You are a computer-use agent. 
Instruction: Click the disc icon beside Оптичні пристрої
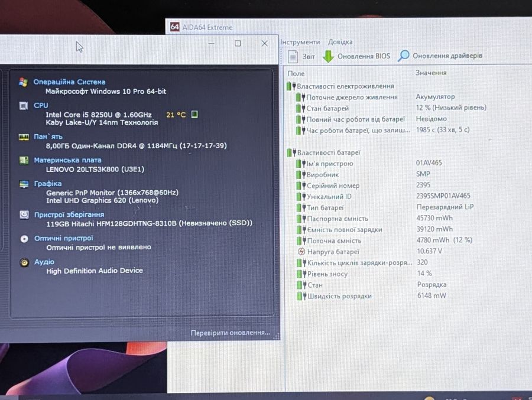[x=24, y=239]
